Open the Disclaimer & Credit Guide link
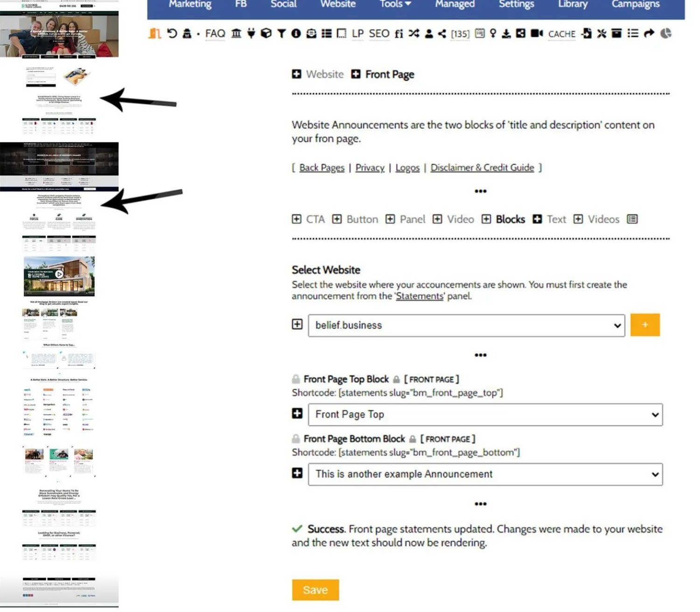700x612 pixels. click(x=482, y=168)
